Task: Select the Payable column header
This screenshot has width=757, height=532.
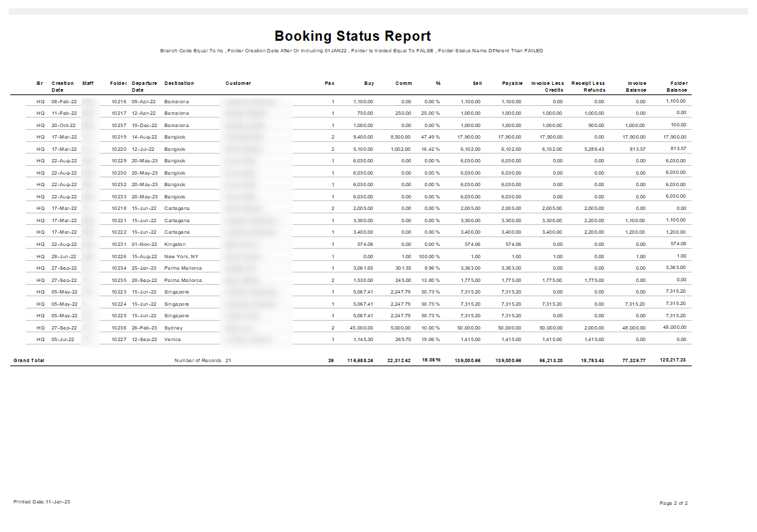Action: click(x=512, y=84)
